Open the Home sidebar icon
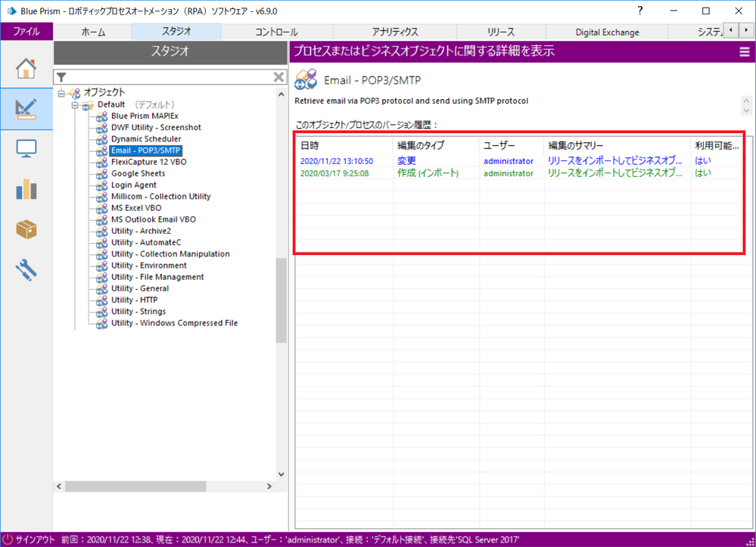This screenshot has width=756, height=547. pos(26,68)
